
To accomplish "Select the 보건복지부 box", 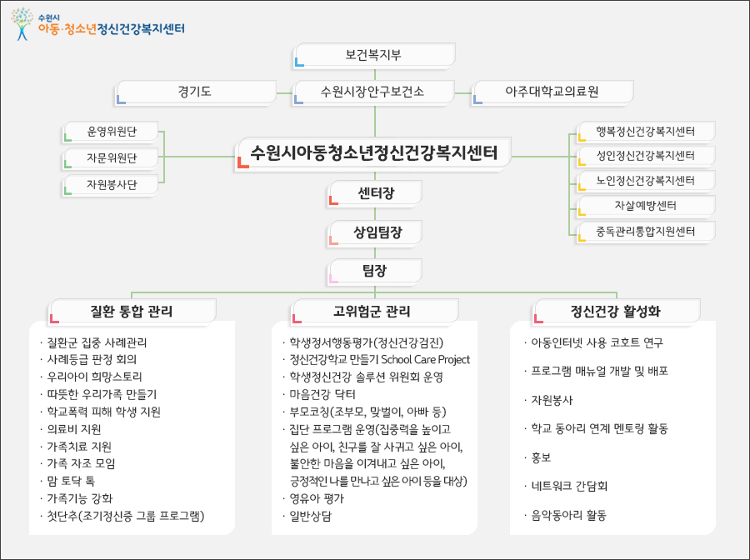I will 374,55.
